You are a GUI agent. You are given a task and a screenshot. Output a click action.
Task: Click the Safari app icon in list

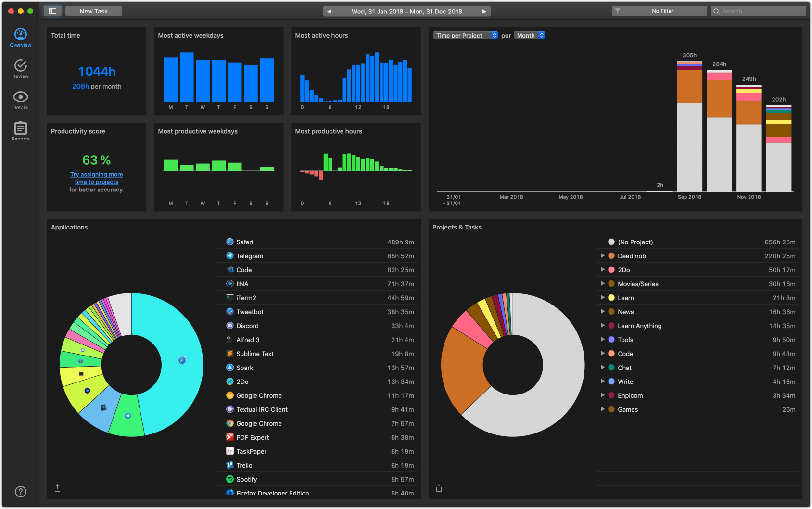(230, 242)
